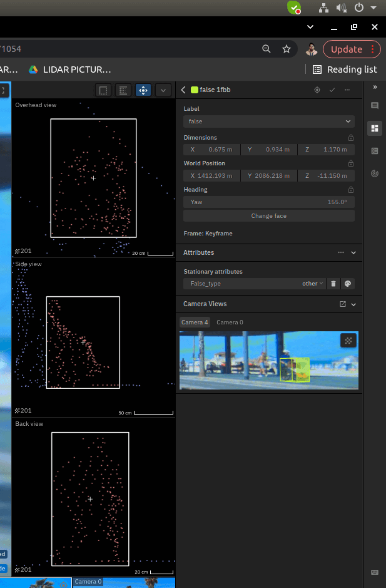Toggle World Position lock
Screen dimensions: 386x588
pyautogui.click(x=351, y=163)
